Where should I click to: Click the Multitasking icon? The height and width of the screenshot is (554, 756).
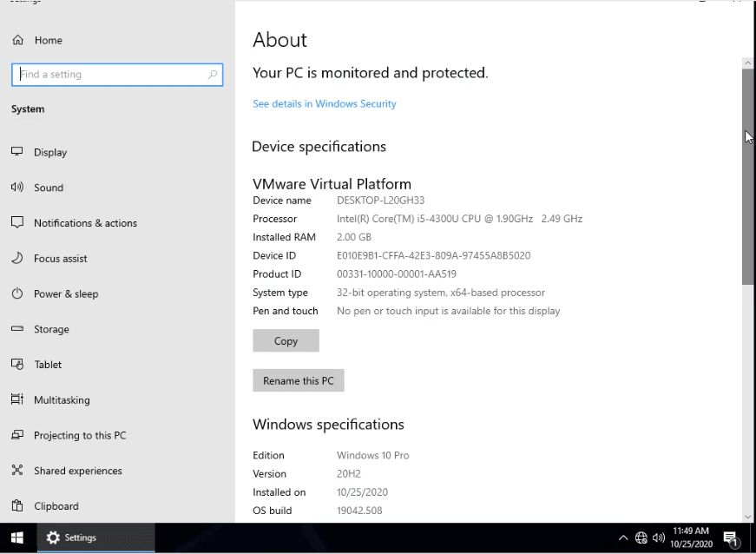(x=16, y=399)
